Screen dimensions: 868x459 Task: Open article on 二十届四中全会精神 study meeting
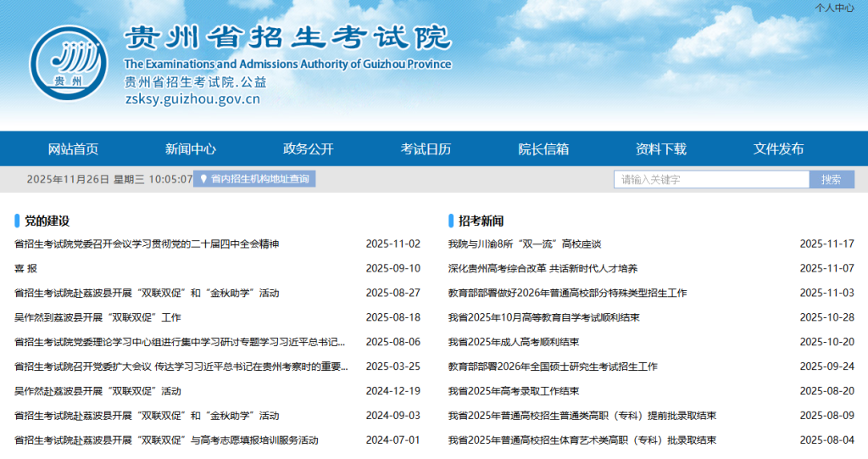pyautogui.click(x=147, y=243)
